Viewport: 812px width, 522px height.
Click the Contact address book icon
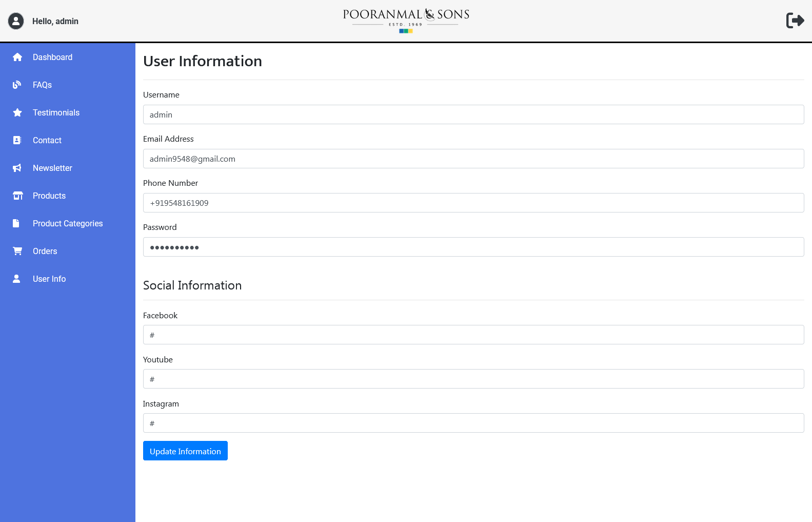coord(17,140)
